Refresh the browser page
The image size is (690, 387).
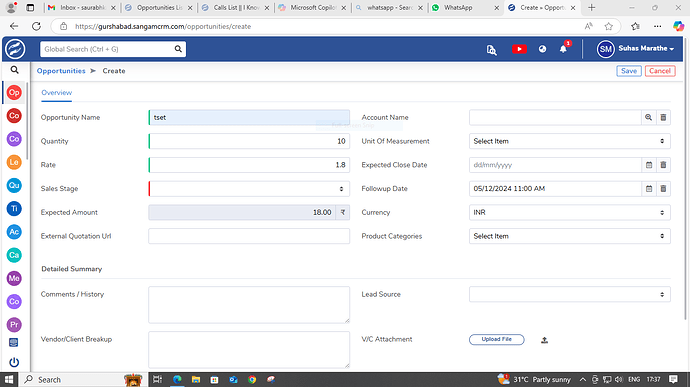(36, 26)
